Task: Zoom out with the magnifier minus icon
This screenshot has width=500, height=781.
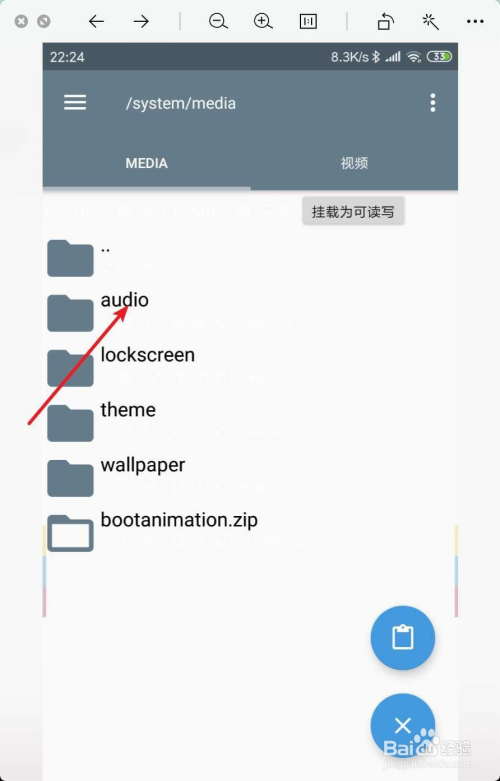Action: [x=218, y=21]
